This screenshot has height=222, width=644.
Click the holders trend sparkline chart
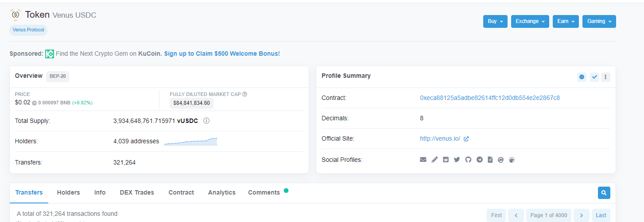click(190, 141)
